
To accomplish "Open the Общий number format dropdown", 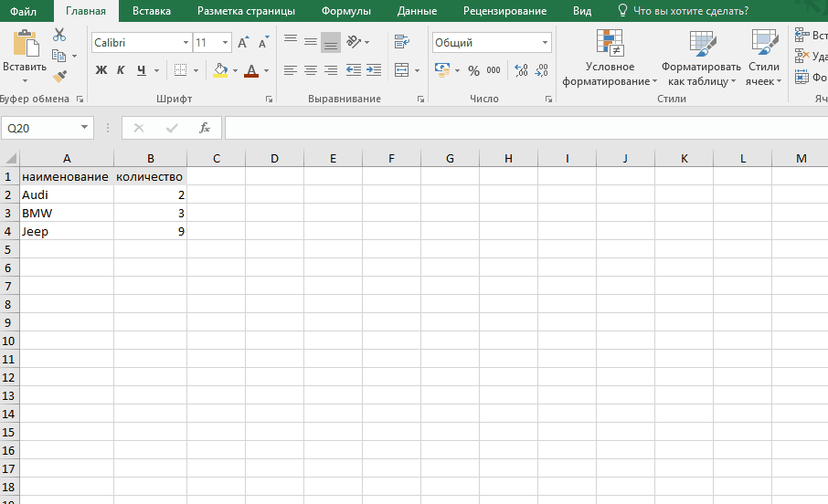I will [545, 43].
